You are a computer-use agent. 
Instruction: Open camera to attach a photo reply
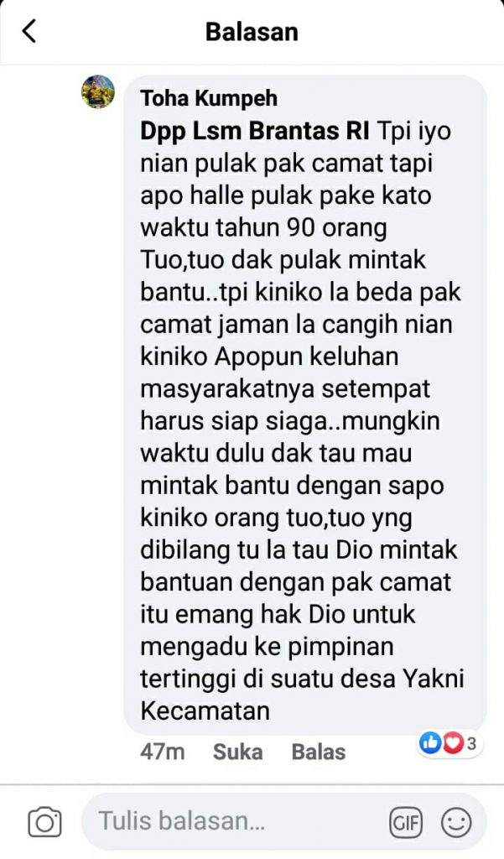tap(45, 821)
